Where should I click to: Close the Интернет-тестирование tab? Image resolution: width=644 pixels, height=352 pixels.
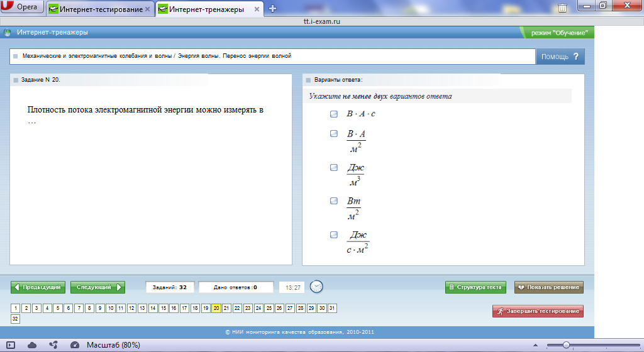point(147,9)
